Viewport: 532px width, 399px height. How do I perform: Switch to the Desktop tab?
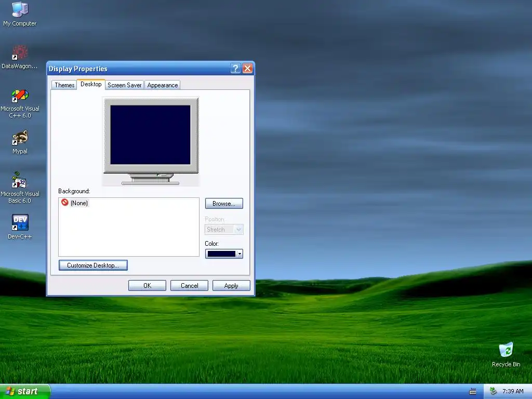coord(91,84)
